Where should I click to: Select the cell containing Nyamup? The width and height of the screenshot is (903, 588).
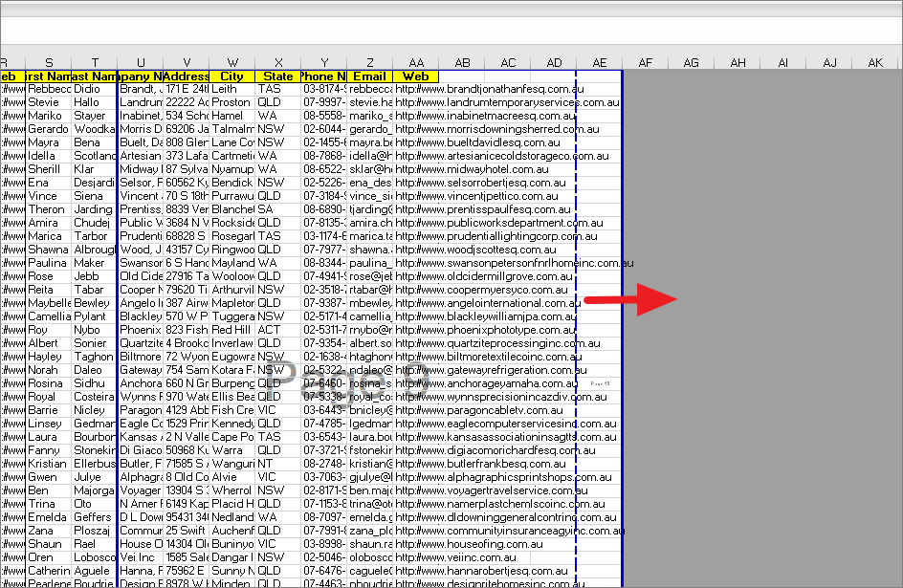[231, 168]
